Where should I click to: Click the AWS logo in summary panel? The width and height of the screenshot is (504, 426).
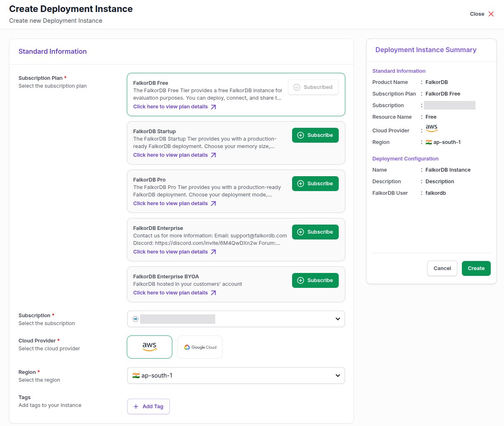[431, 128]
